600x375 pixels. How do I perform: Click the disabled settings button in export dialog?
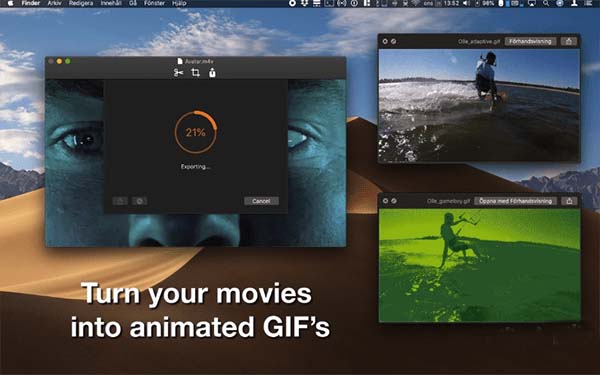140,201
